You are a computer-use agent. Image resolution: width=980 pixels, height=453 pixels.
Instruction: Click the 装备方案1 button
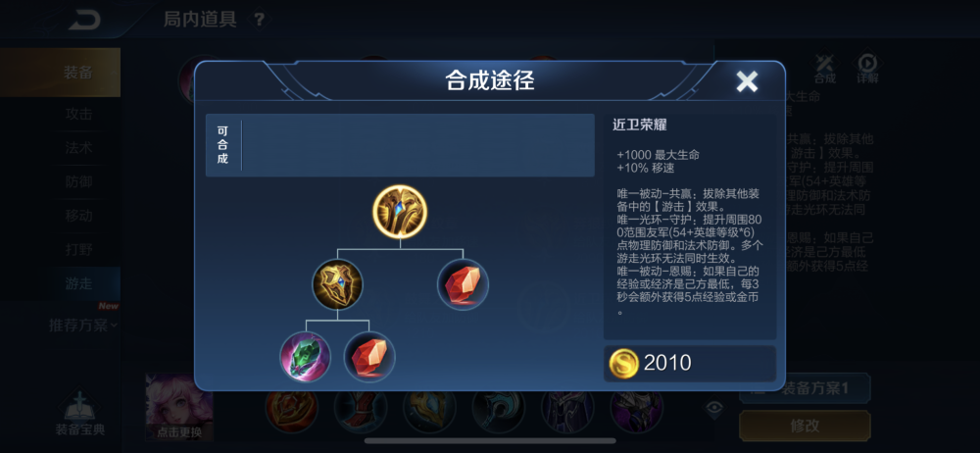pos(805,388)
